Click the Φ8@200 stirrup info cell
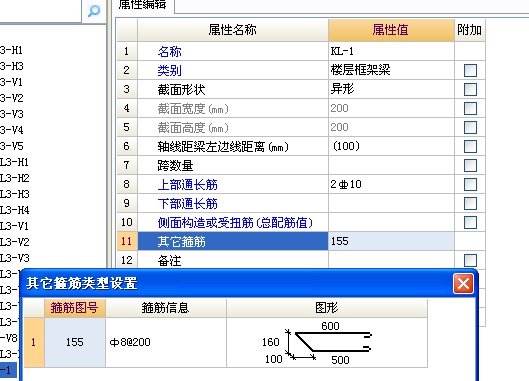This screenshot has height=381, width=529. pyautogui.click(x=166, y=342)
